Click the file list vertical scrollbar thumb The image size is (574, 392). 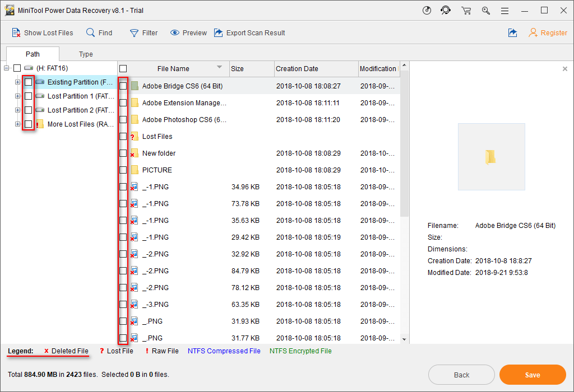[404, 144]
